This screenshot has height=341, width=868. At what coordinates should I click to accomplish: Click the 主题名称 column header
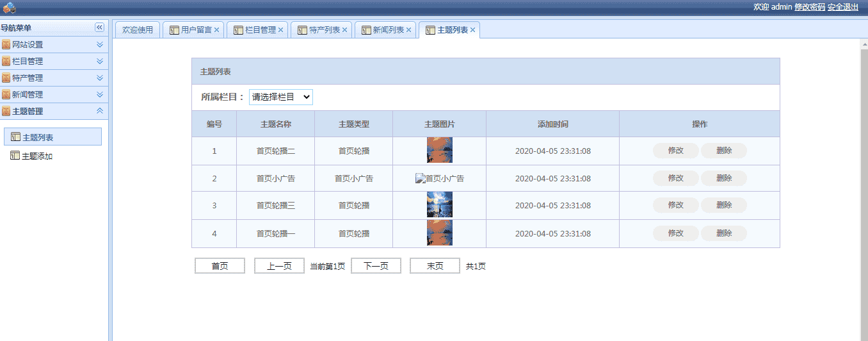coord(276,124)
